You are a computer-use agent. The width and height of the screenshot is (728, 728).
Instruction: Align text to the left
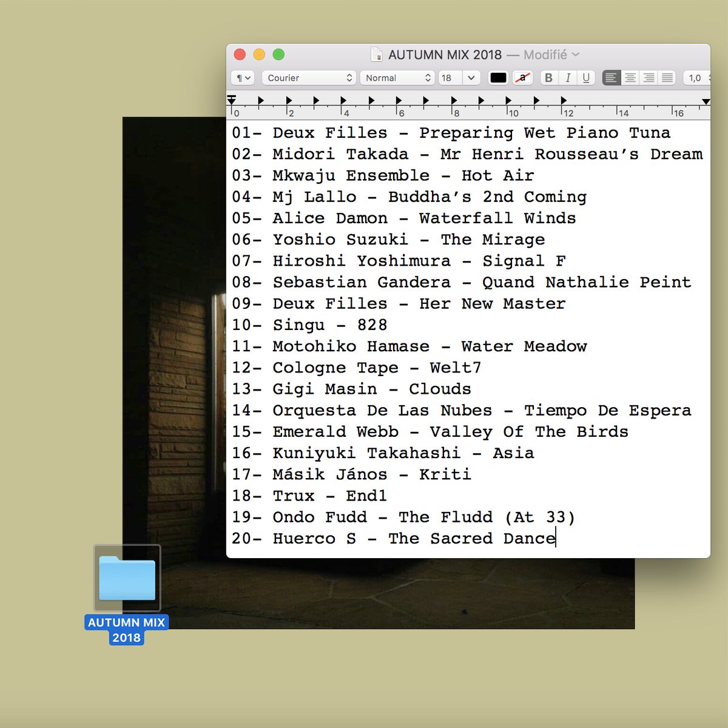(612, 78)
